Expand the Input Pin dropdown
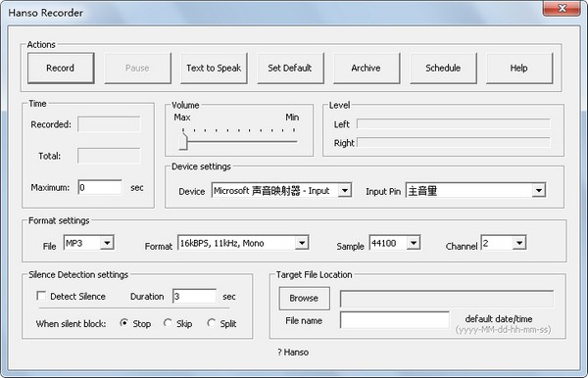 coord(538,190)
